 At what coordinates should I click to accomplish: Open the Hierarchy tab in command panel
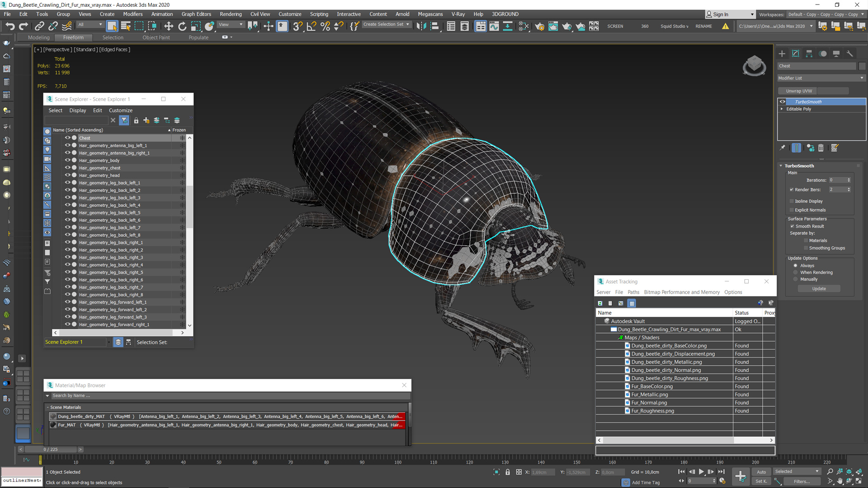tap(809, 53)
